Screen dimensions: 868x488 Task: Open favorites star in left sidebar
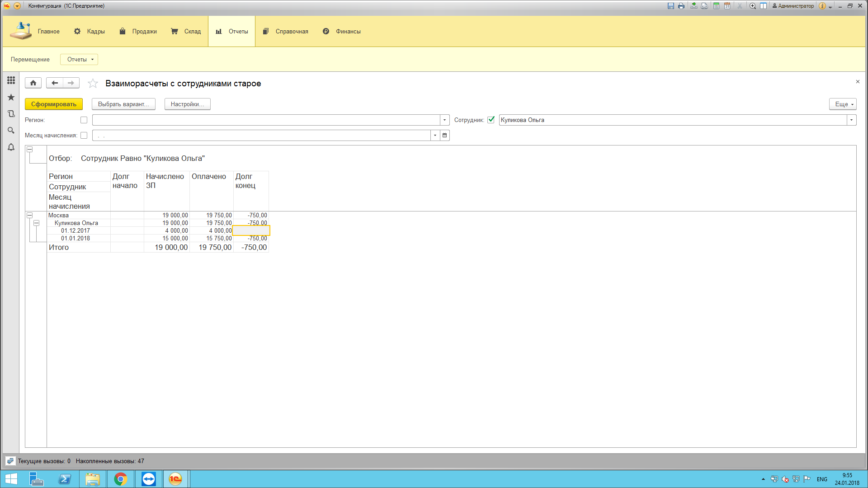pyautogui.click(x=11, y=97)
